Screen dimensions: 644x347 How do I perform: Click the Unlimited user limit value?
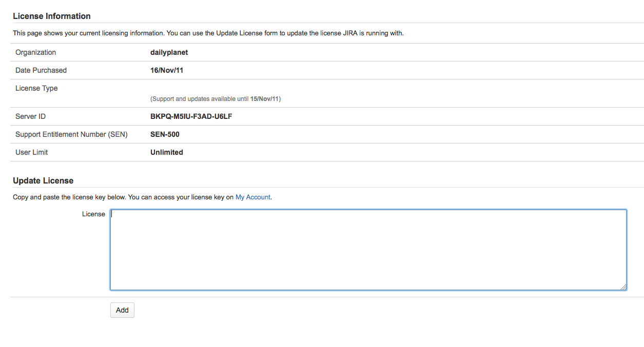(167, 152)
